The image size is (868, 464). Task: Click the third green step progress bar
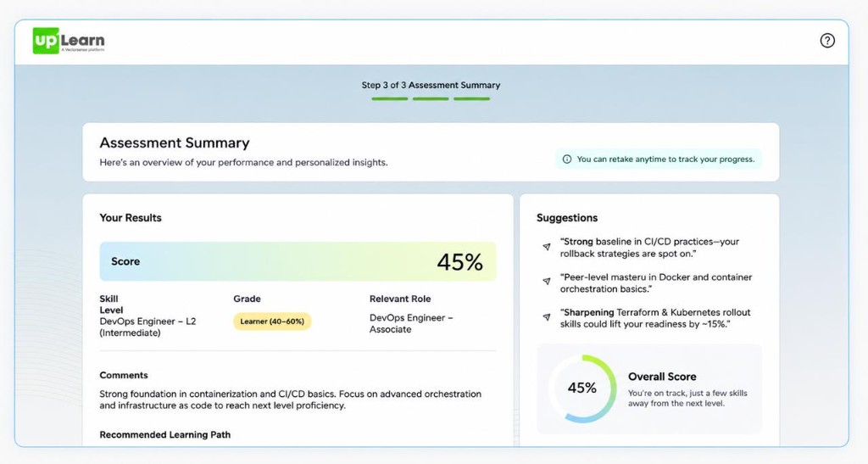[471, 99]
